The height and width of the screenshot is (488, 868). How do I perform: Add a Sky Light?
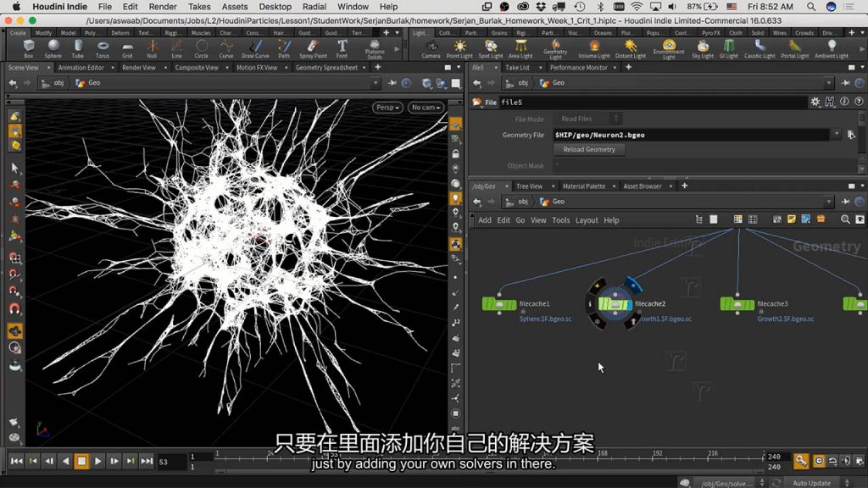tap(703, 48)
